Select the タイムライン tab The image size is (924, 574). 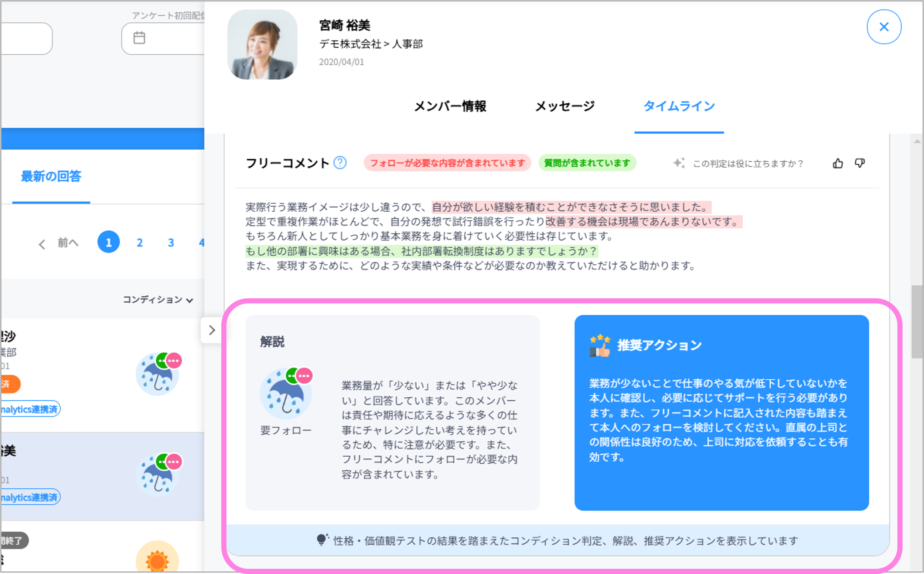click(x=679, y=106)
